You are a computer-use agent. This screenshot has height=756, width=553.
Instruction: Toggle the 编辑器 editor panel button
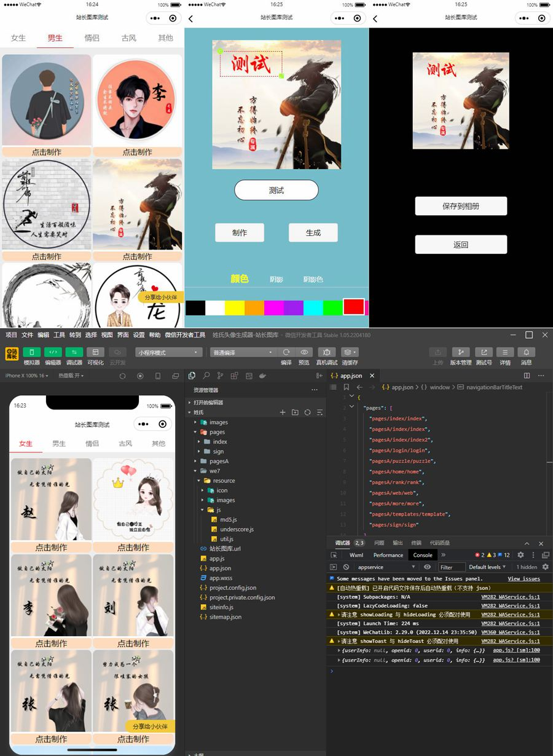click(53, 352)
